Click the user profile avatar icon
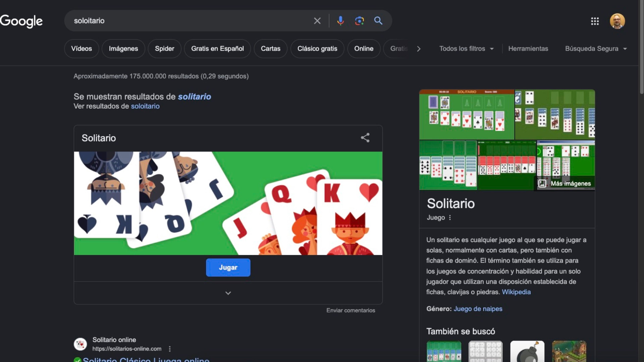 coord(618,20)
